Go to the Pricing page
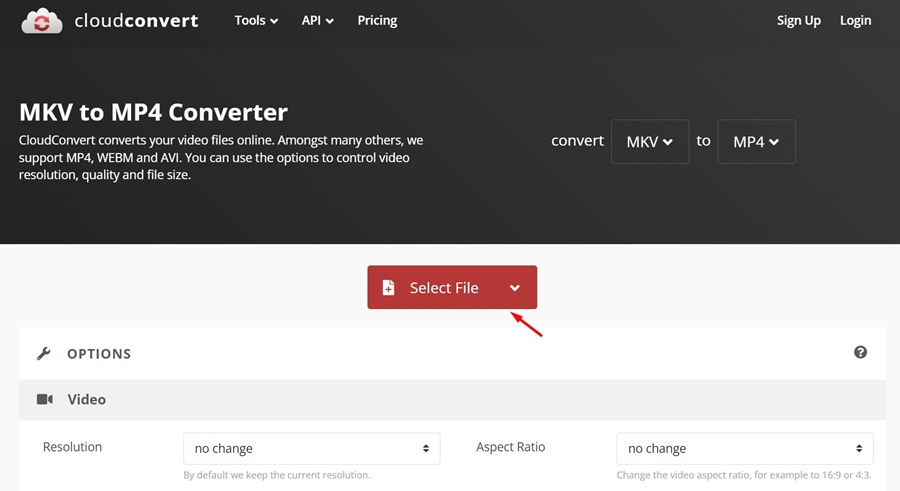 click(377, 21)
